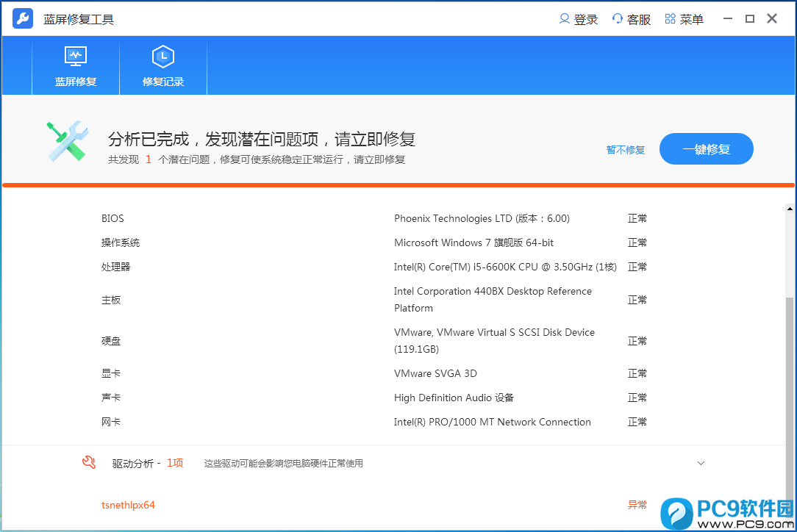The image size is (797, 532).
Task: Click the 异常 status label
Action: coord(637,505)
